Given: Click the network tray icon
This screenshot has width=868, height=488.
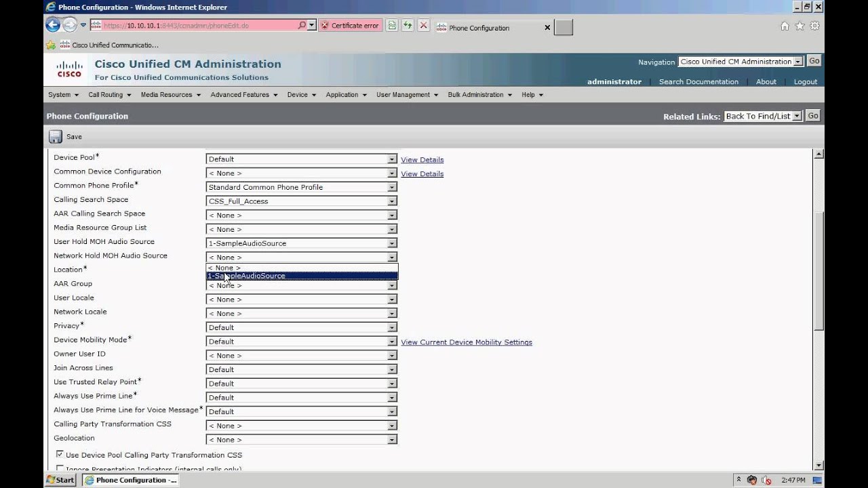Looking at the screenshot, I should [x=752, y=480].
